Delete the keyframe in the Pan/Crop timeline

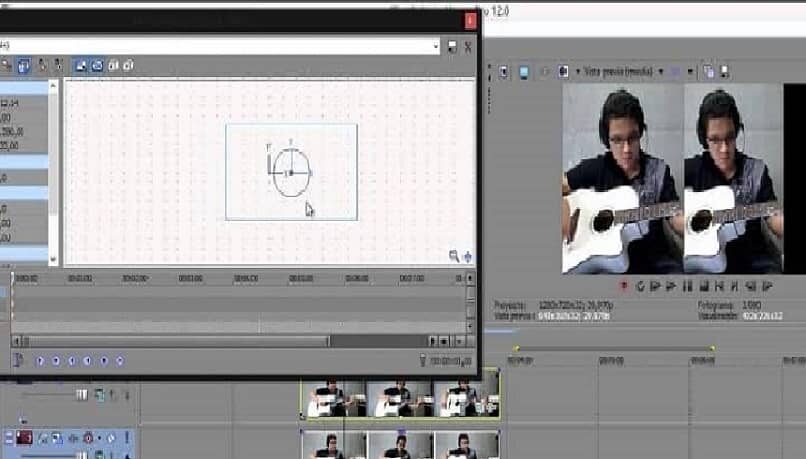120,361
